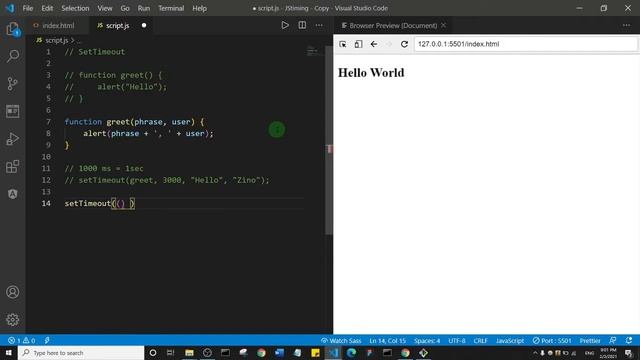Click the editor vertical scrollbar
Viewport: 640px width, 360px height.
(329, 140)
